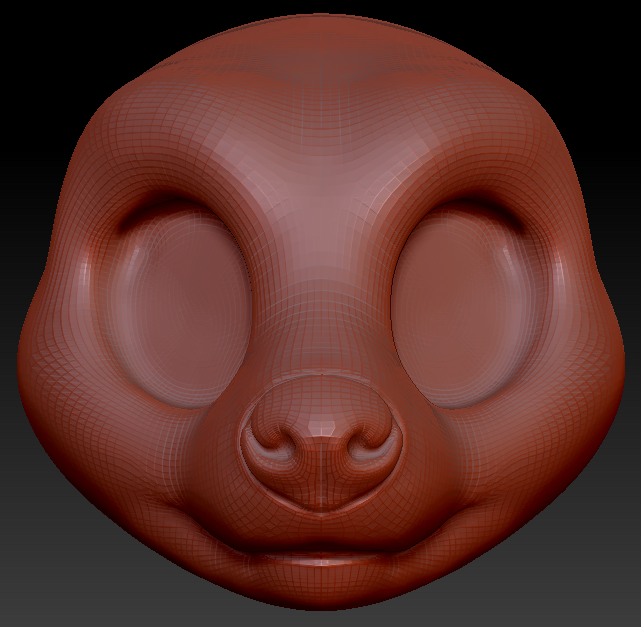Click the eye socket on the image's right
Image resolution: width=641 pixels, height=627 pixels.
click(x=462, y=298)
